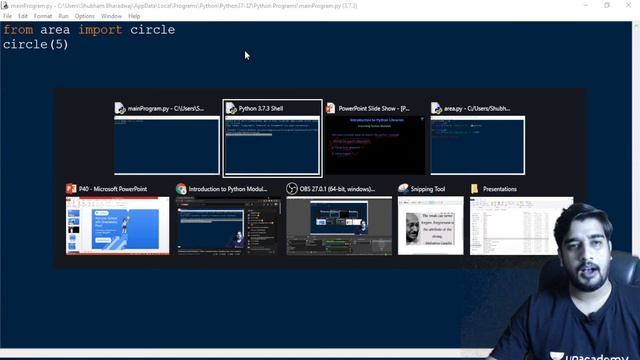Switch to the P40 Microsoft PowerPoint thumbnail
The width and height of the screenshot is (640, 360).
pyautogui.click(x=118, y=226)
